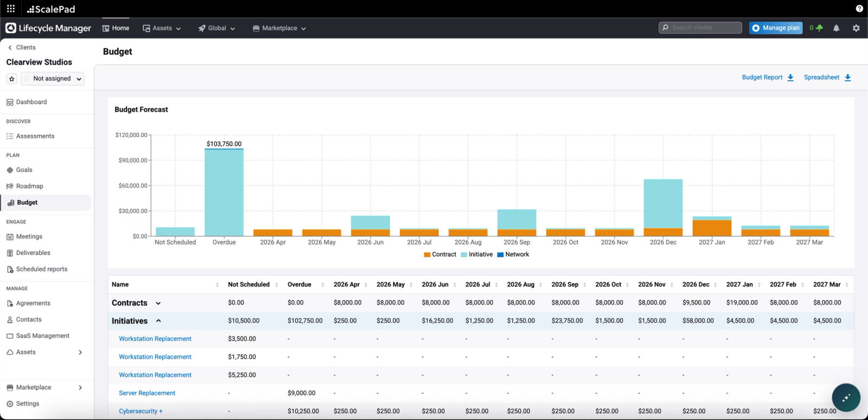Collapse the Initiatives row chevron
This screenshot has width=868, height=420.
pyautogui.click(x=158, y=321)
